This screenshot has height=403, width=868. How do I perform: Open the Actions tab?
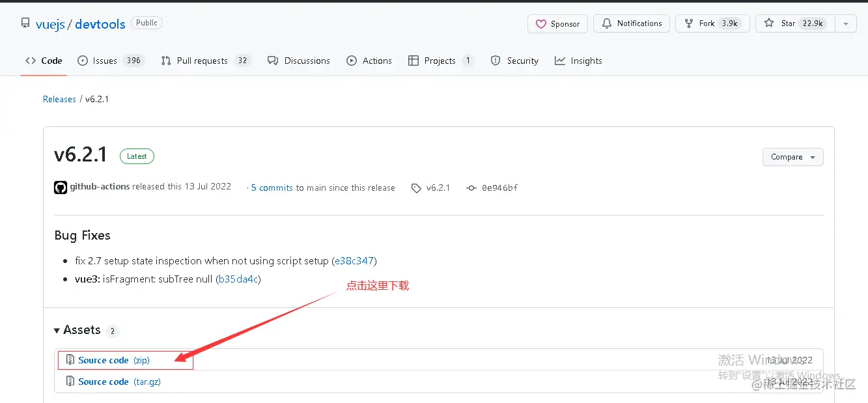pos(369,61)
